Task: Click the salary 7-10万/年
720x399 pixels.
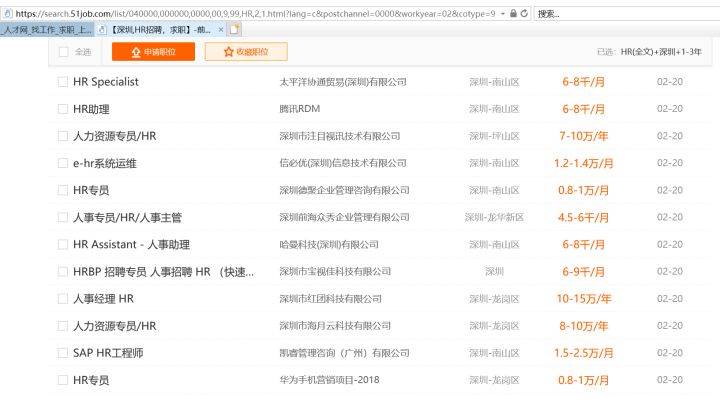Action: 584,136
